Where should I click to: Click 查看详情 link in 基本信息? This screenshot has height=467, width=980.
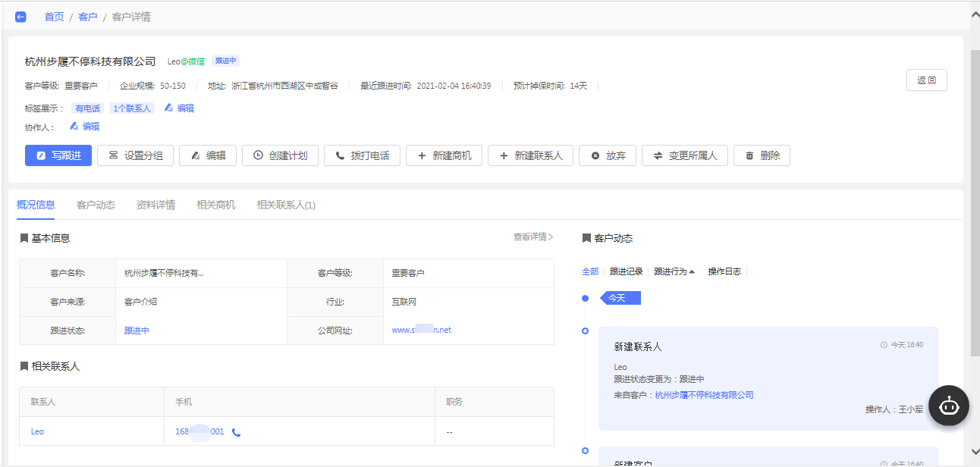tap(533, 237)
